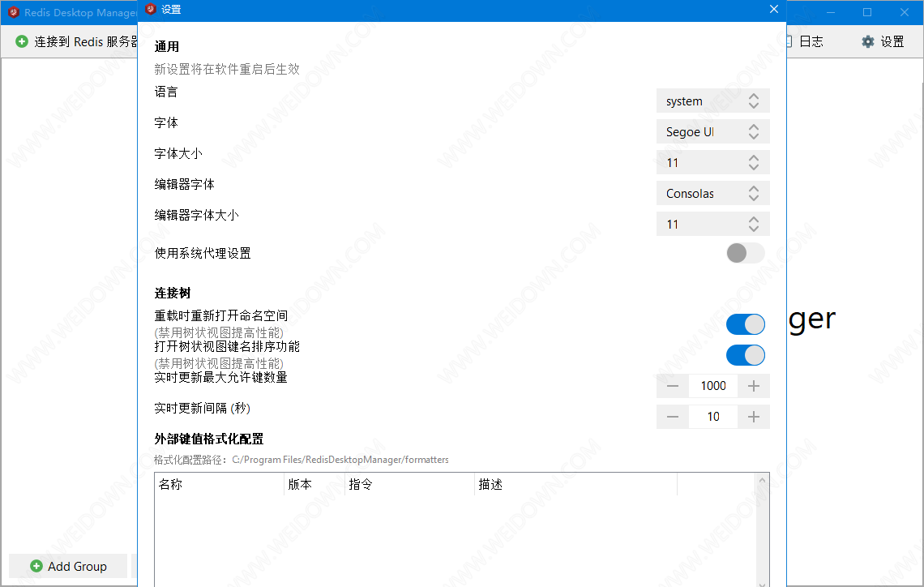Open 日志 log in main window toolbar

(805, 41)
